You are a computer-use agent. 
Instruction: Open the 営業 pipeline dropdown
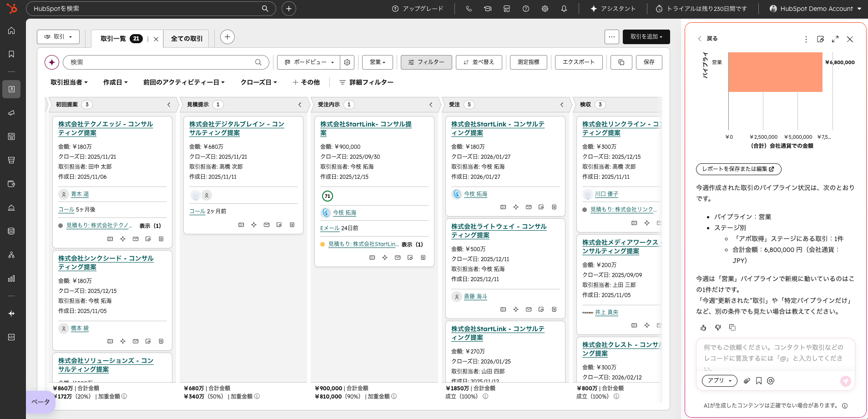tap(378, 62)
